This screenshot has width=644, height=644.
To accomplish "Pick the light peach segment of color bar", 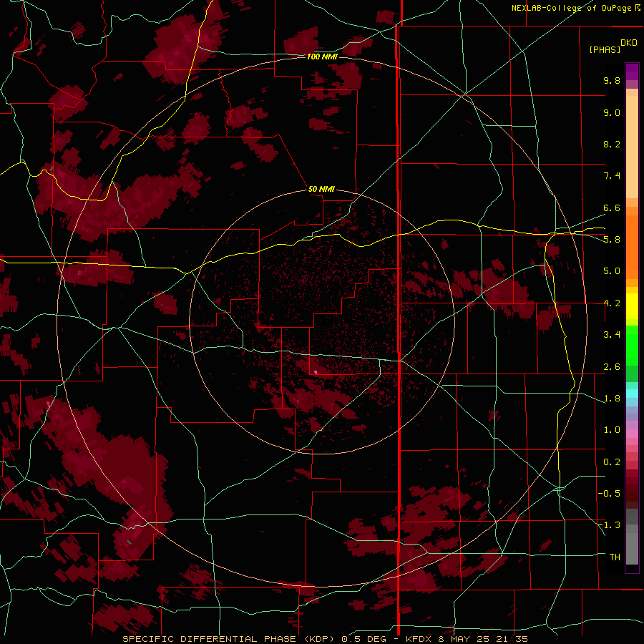I will click(632, 147).
